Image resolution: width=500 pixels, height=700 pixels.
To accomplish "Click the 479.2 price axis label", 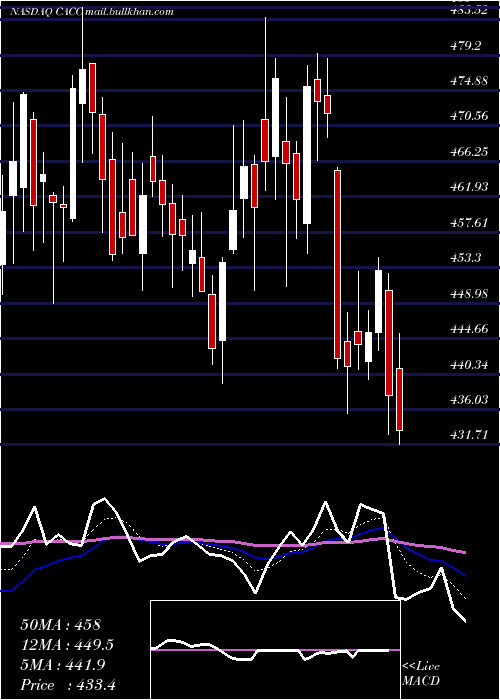I will click(465, 46).
